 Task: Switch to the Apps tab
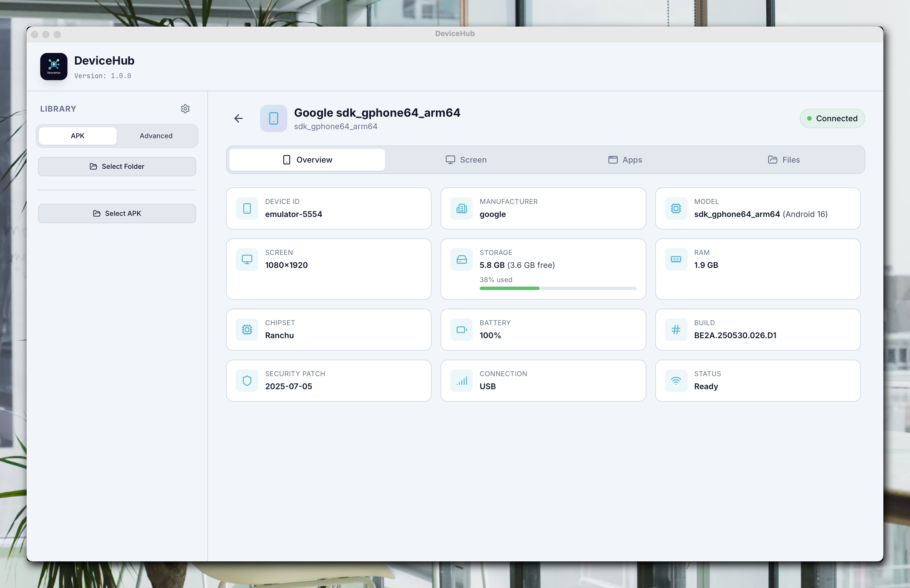click(x=625, y=159)
